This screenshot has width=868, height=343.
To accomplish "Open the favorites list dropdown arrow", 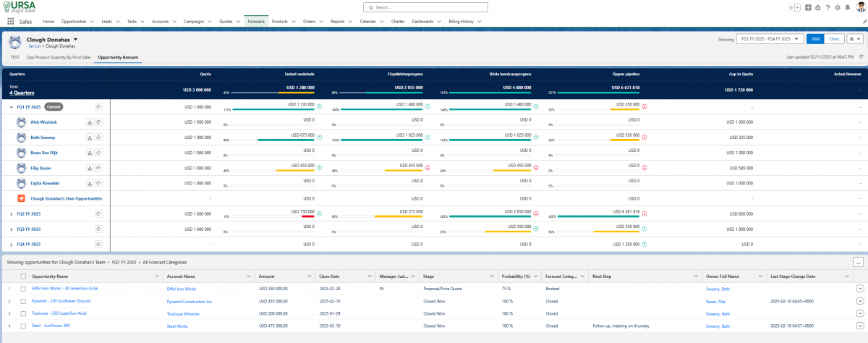I will click(799, 7).
